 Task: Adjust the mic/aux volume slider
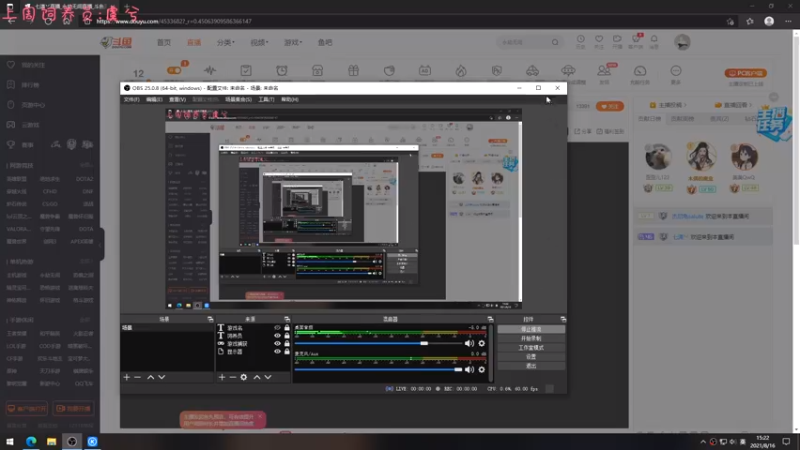379,369
